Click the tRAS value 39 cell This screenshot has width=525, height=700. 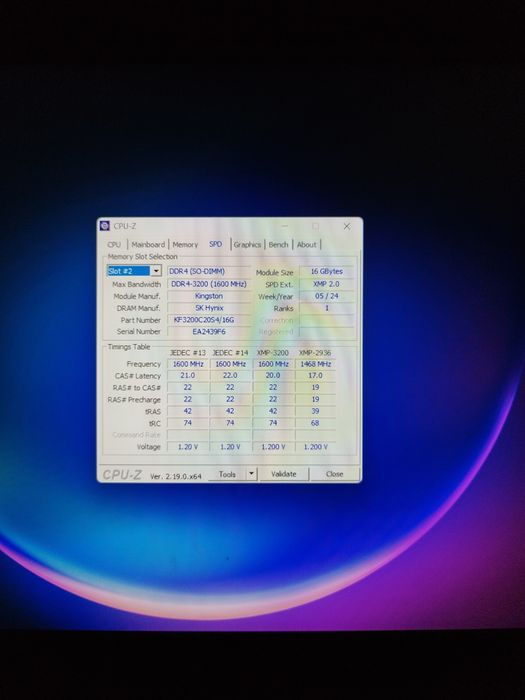315,411
